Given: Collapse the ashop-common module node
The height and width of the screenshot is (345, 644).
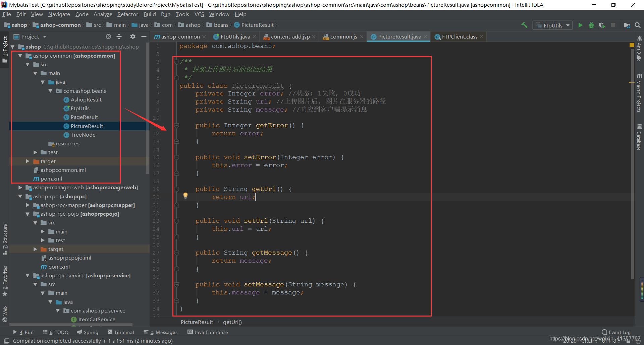Looking at the screenshot, I should point(20,56).
